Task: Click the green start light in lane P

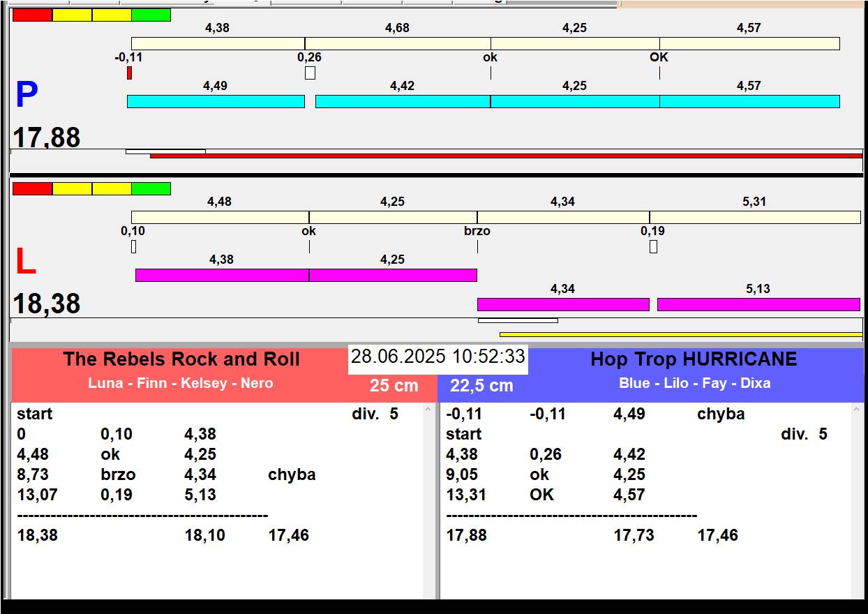Action: point(151,15)
